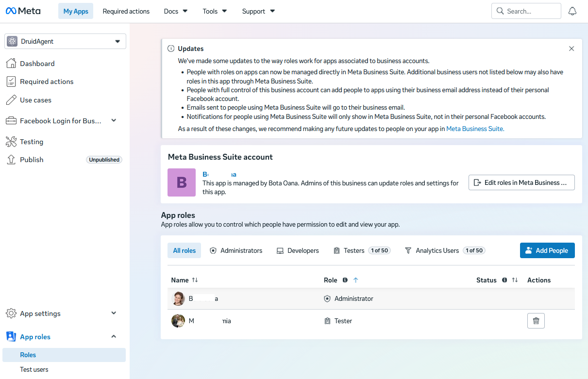
Task: Click the Dashboard house icon
Action: [11, 63]
